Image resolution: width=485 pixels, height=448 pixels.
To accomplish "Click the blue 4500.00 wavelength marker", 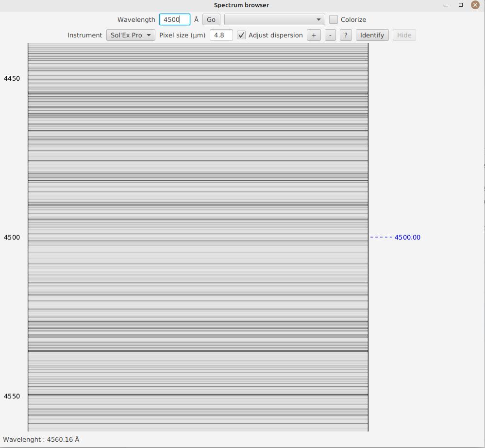I will pyautogui.click(x=407, y=238).
